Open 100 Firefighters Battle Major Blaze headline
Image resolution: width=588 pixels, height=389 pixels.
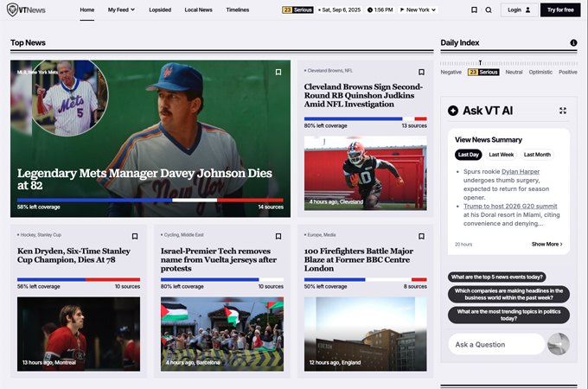point(359,259)
